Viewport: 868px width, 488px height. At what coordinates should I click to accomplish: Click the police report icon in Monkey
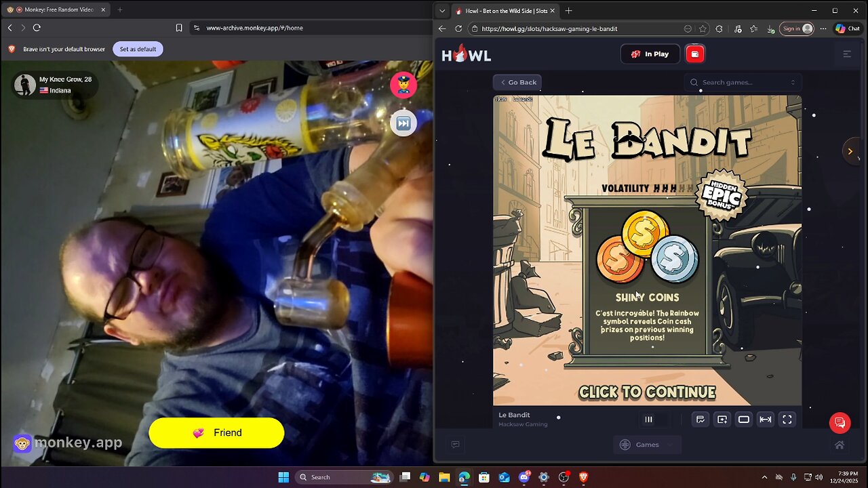point(403,85)
